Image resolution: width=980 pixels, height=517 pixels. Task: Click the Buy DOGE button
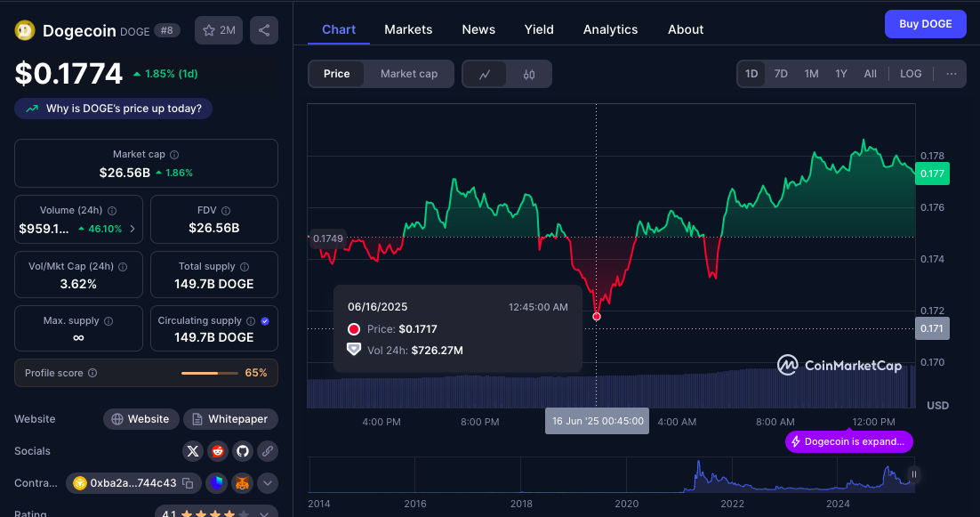click(925, 24)
